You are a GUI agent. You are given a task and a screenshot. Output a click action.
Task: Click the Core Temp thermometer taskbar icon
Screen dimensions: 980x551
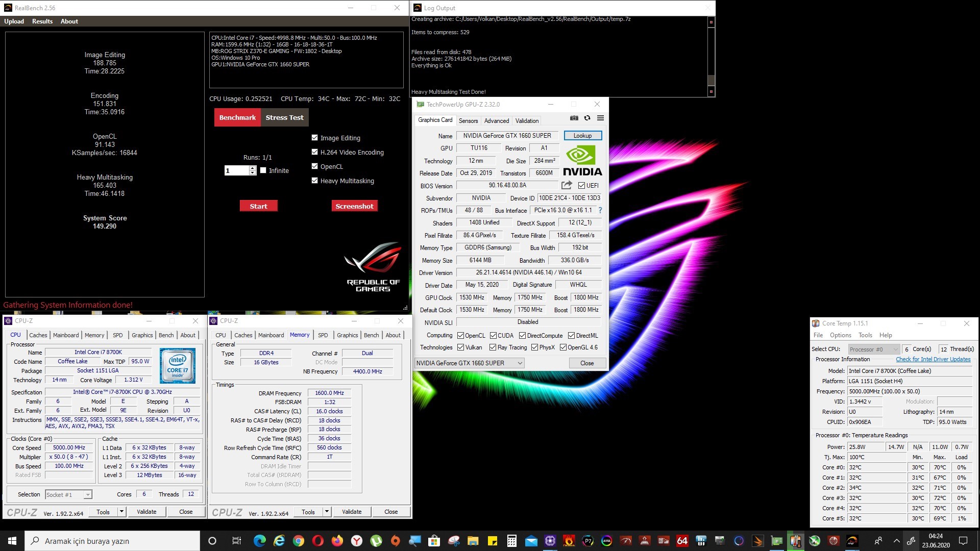pos(795,541)
